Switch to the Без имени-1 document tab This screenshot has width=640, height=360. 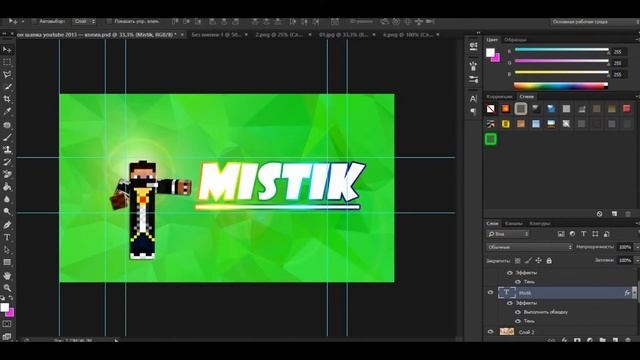click(216, 35)
